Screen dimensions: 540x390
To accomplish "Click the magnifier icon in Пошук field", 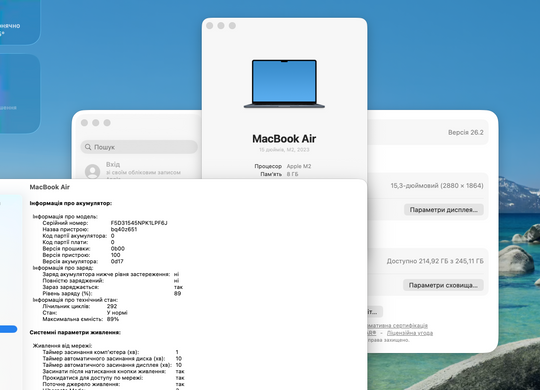I will (x=88, y=147).
